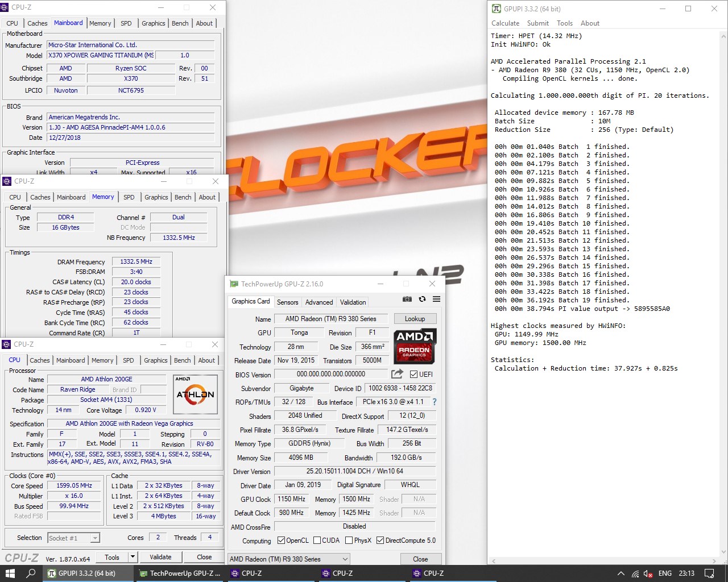Switch to Advanced tab in GPU-Z
This screenshot has width=728, height=582.
pos(319,302)
